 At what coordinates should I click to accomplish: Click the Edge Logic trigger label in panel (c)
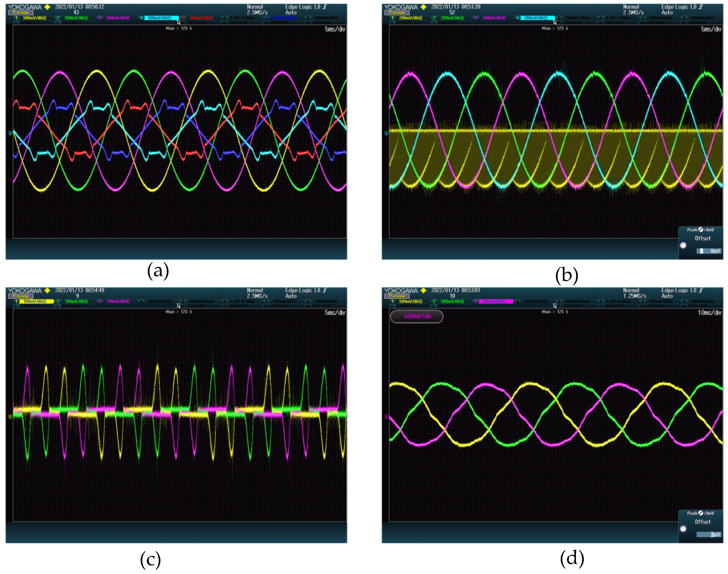302,290
